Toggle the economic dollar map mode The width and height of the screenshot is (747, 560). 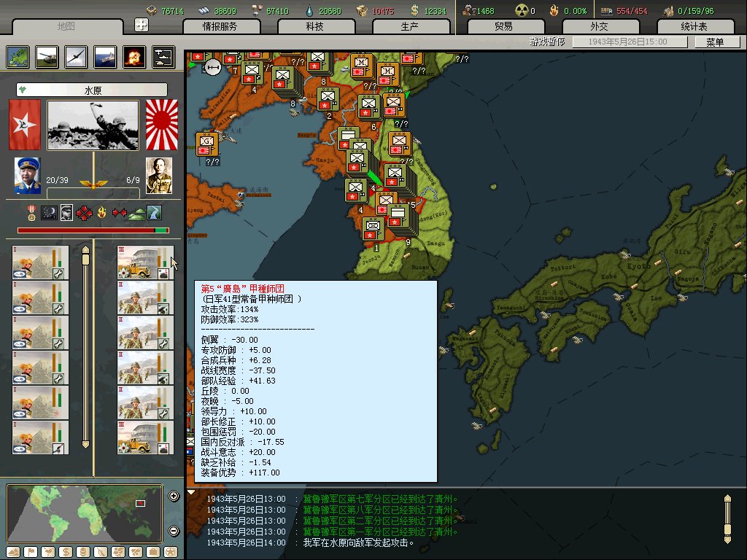[65, 551]
